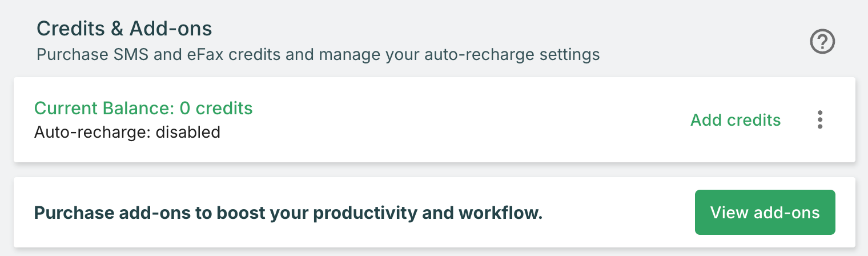Open the three-dot more options menu
This screenshot has width=868, height=256.
pyautogui.click(x=820, y=119)
